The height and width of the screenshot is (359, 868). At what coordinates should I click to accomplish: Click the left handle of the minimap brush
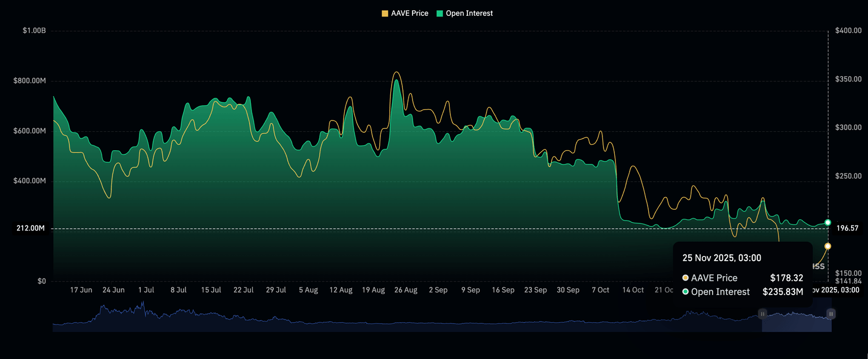click(x=762, y=313)
